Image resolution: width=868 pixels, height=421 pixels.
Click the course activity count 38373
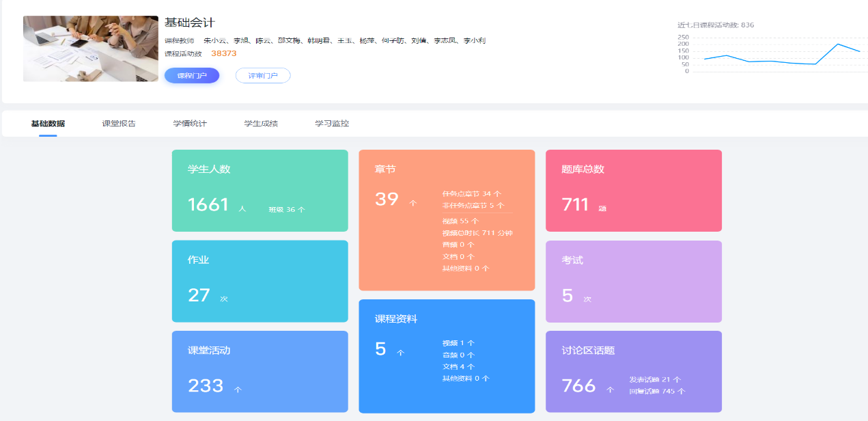(x=224, y=53)
